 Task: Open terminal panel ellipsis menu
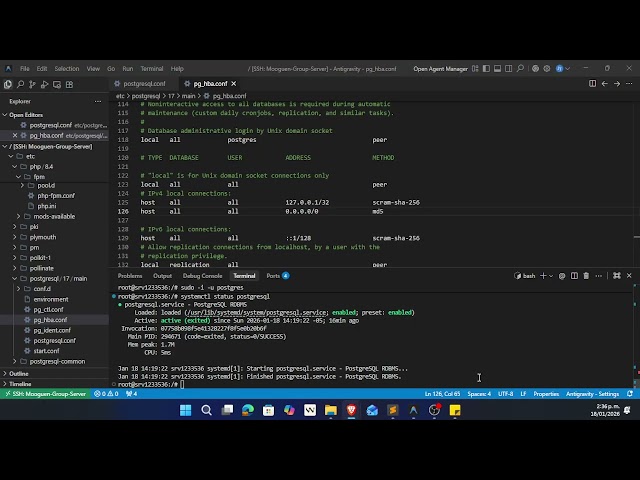(598, 276)
